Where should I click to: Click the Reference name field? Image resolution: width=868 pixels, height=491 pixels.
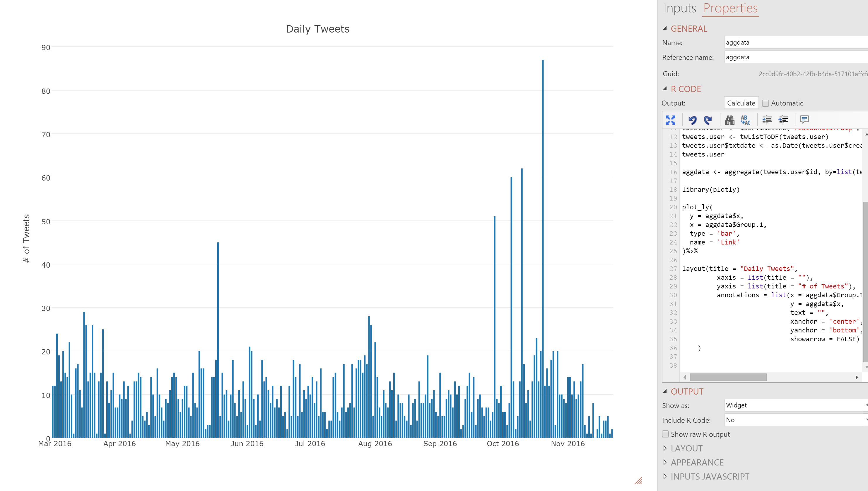click(796, 57)
